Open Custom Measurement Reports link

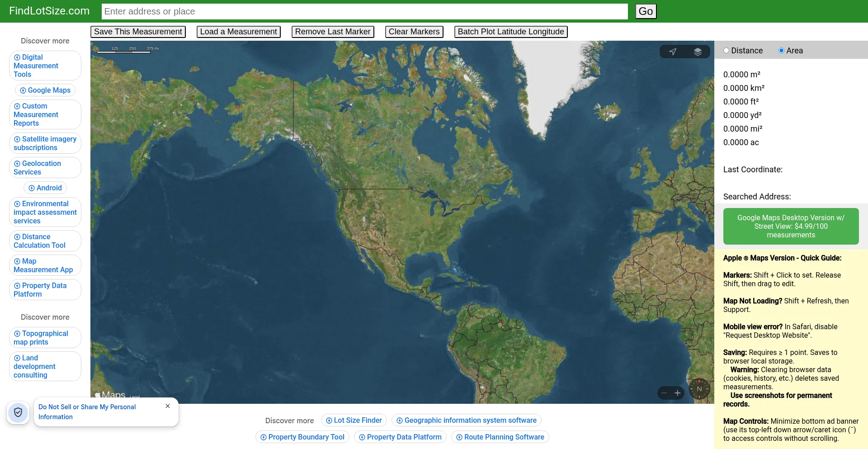pos(45,114)
